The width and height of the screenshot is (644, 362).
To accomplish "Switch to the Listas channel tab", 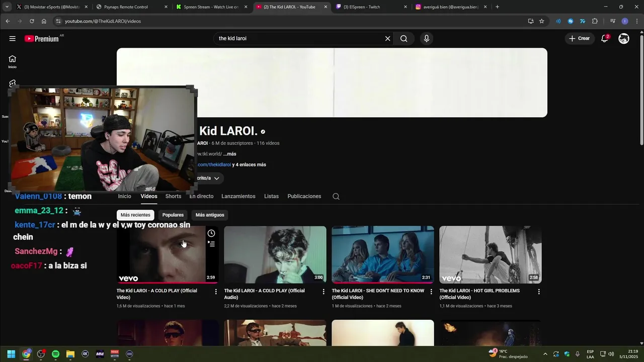I will coord(271,197).
